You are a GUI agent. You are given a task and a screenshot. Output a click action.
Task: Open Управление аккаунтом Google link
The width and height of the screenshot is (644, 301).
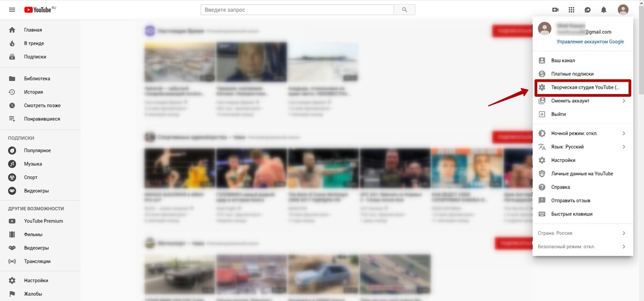point(590,41)
